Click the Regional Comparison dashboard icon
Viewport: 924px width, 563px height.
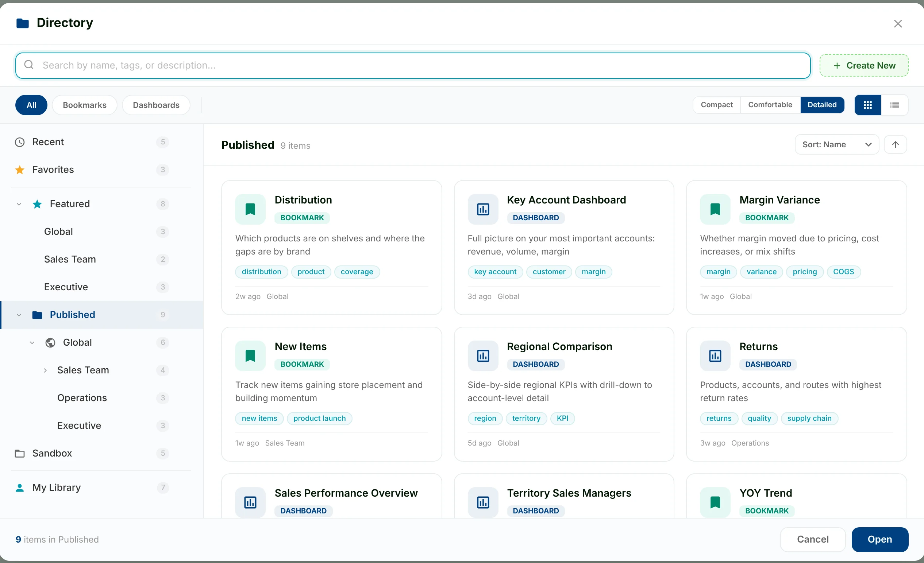tap(483, 356)
